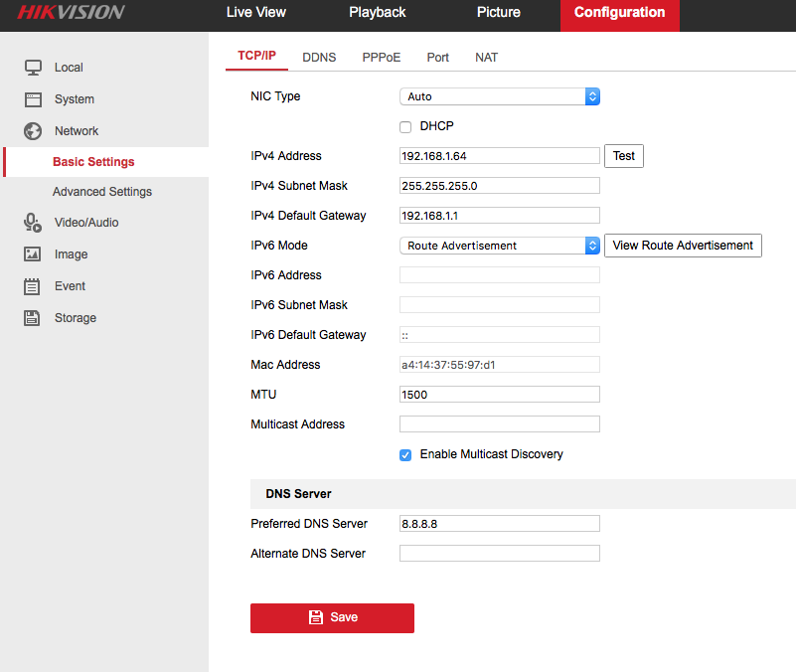796x672 pixels.
Task: Click the Video/Audio microphone icon
Action: (x=33, y=223)
